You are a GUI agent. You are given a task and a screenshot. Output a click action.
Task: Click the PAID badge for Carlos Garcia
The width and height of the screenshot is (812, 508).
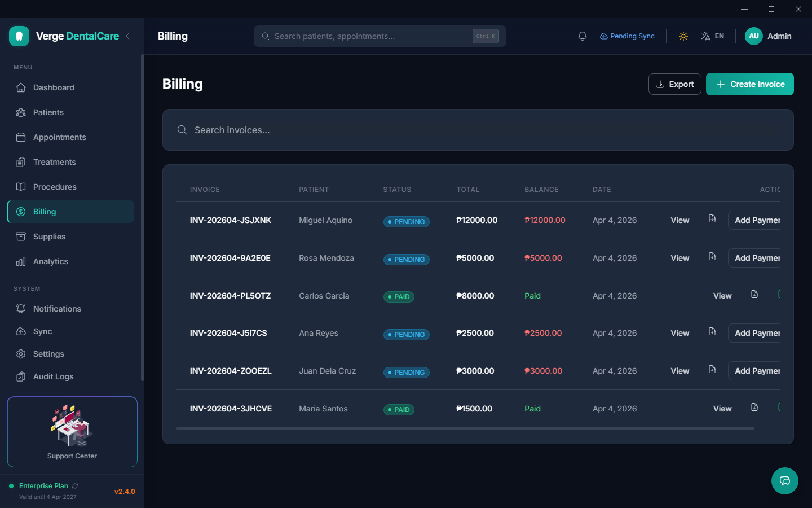point(399,297)
